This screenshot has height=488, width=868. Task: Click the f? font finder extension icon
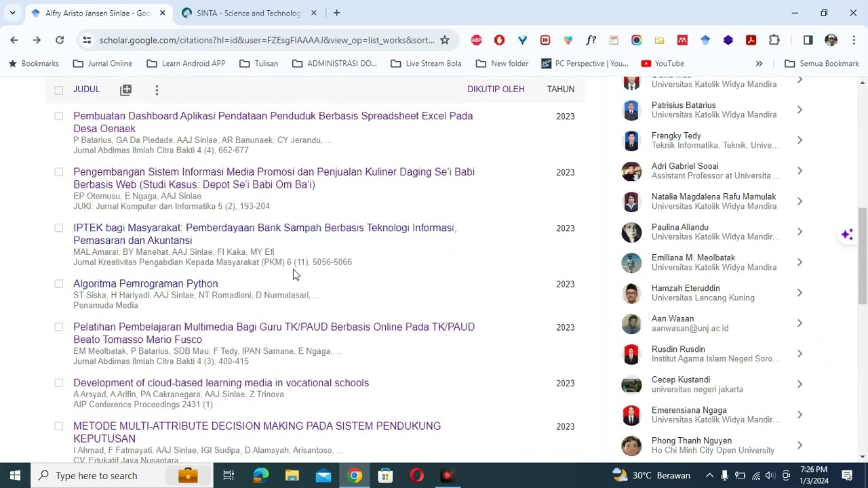pos(591,40)
